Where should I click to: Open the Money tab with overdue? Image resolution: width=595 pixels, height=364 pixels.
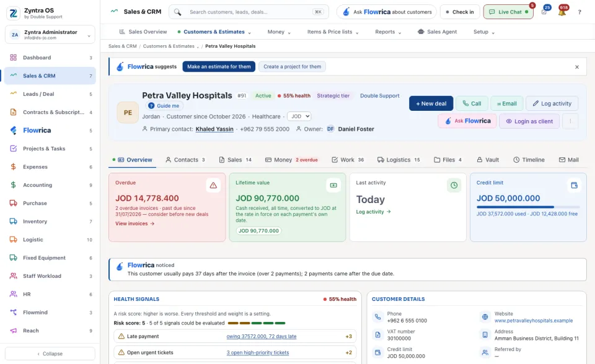tap(291, 160)
